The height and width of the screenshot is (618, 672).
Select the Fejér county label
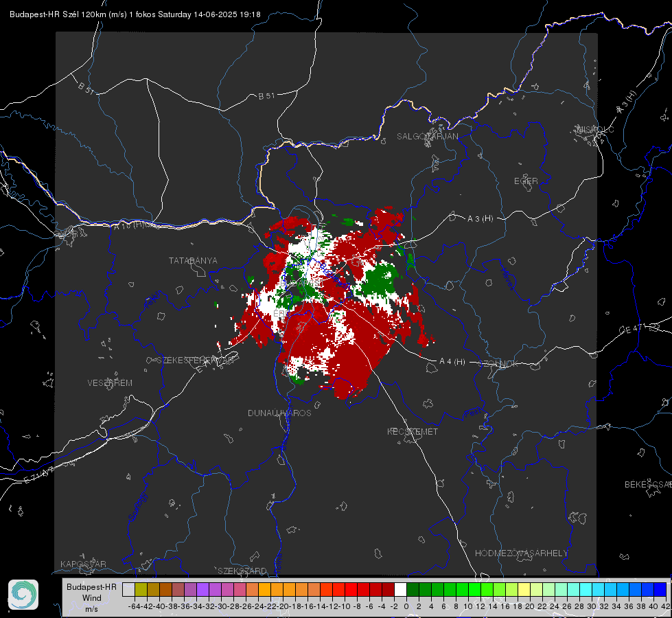point(152,300)
